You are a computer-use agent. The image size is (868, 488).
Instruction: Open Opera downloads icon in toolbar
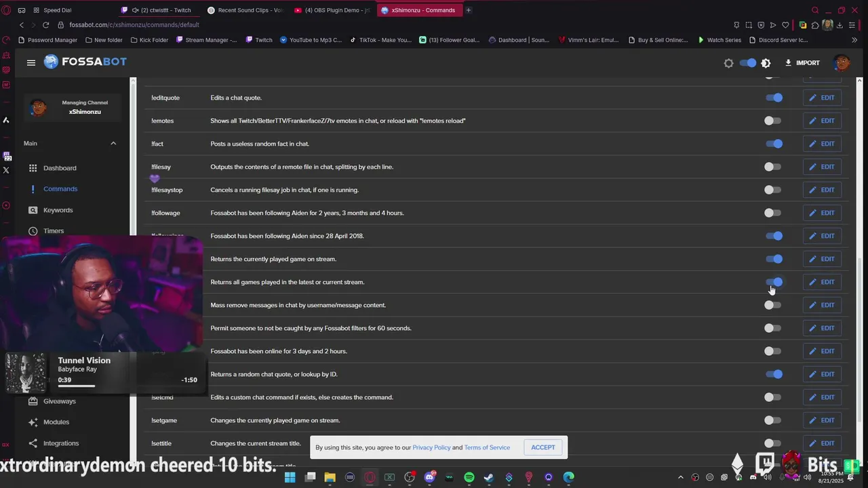[840, 25]
